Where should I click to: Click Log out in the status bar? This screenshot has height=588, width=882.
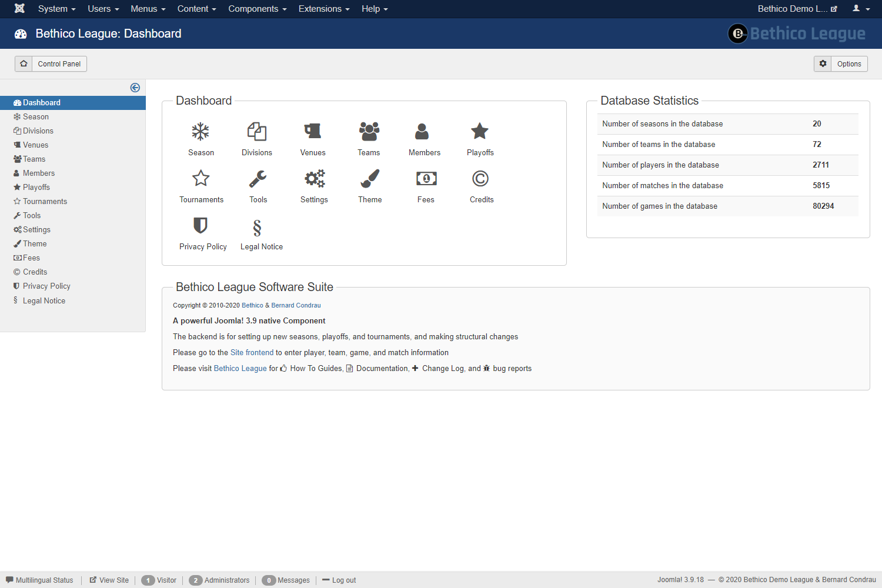tap(343, 580)
